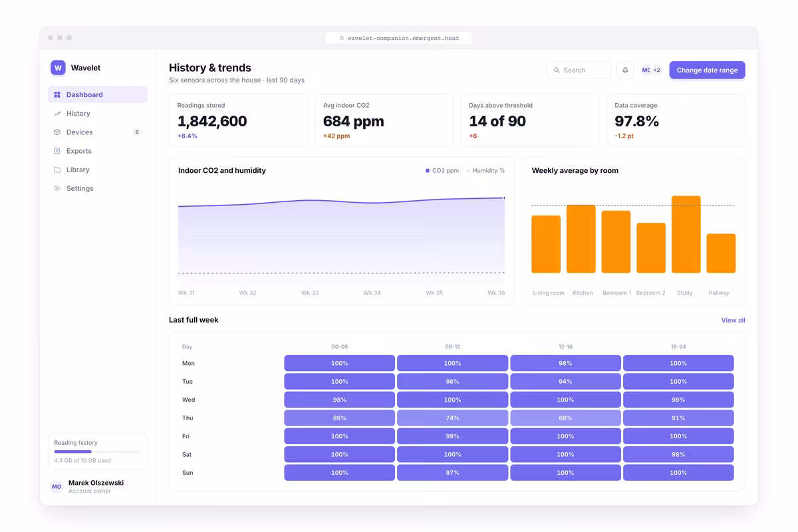
Task: Click the Kitchen bar in the chart
Action: pos(581,239)
